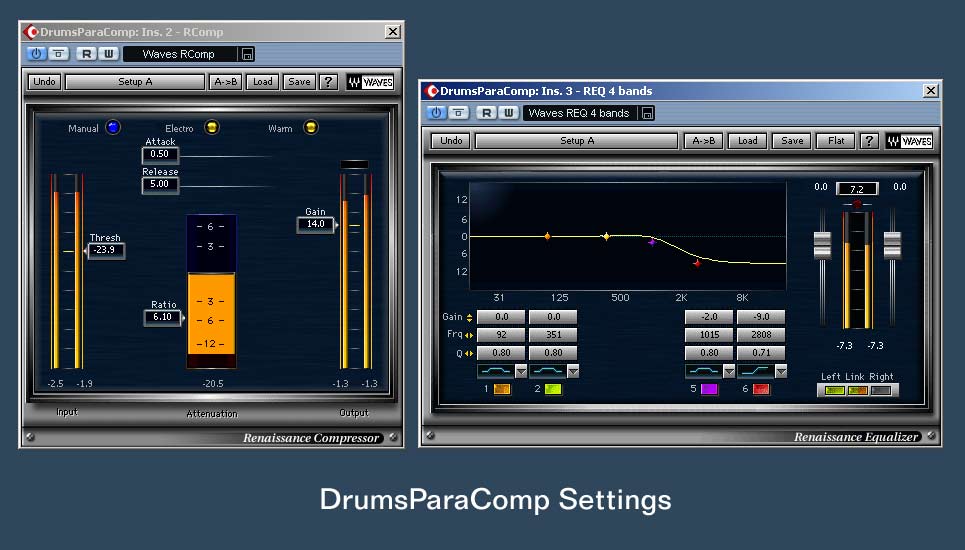The height and width of the screenshot is (550, 965).
Task: Toggle RComp plugin power button
Action: coord(37,54)
